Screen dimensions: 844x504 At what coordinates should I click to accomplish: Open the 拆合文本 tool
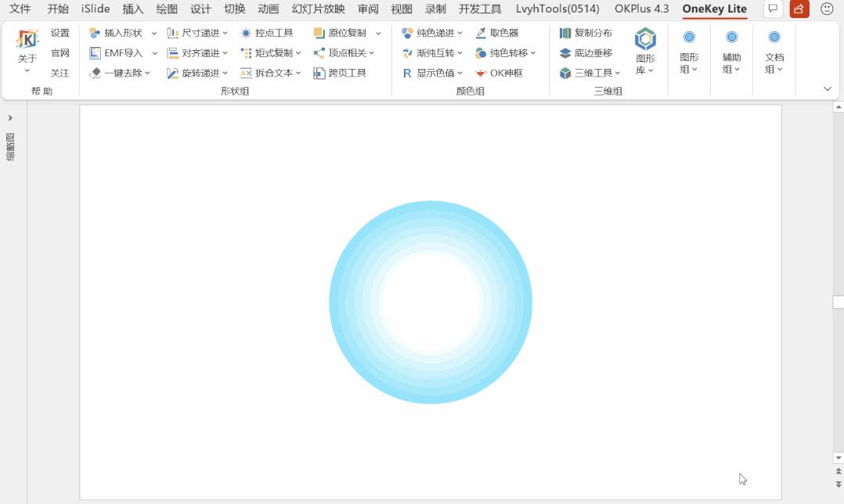point(270,73)
